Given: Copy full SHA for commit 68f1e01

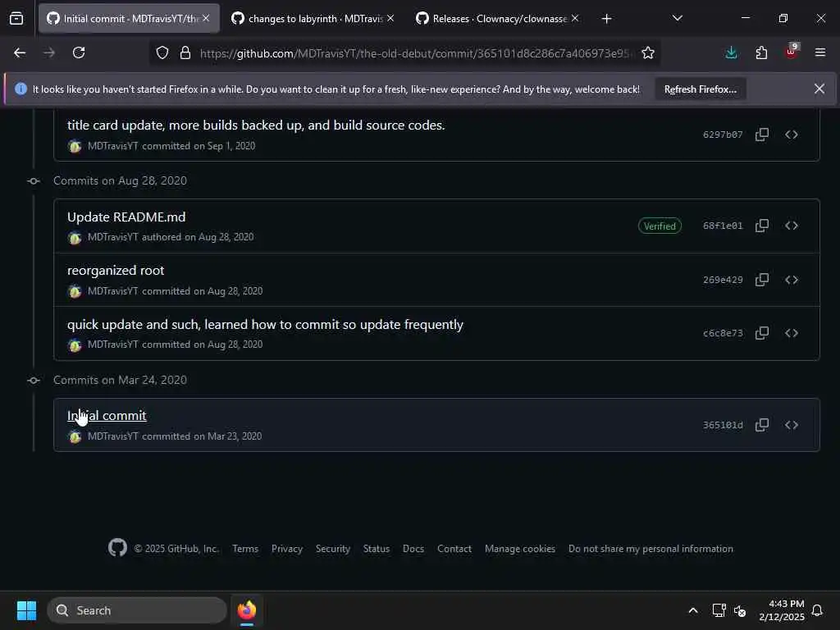Looking at the screenshot, I should [762, 226].
